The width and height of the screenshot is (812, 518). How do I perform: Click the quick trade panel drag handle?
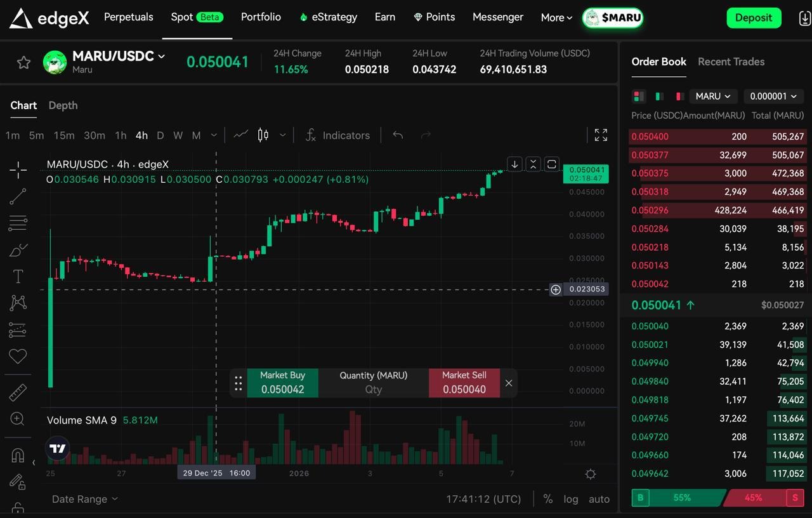pyautogui.click(x=239, y=383)
